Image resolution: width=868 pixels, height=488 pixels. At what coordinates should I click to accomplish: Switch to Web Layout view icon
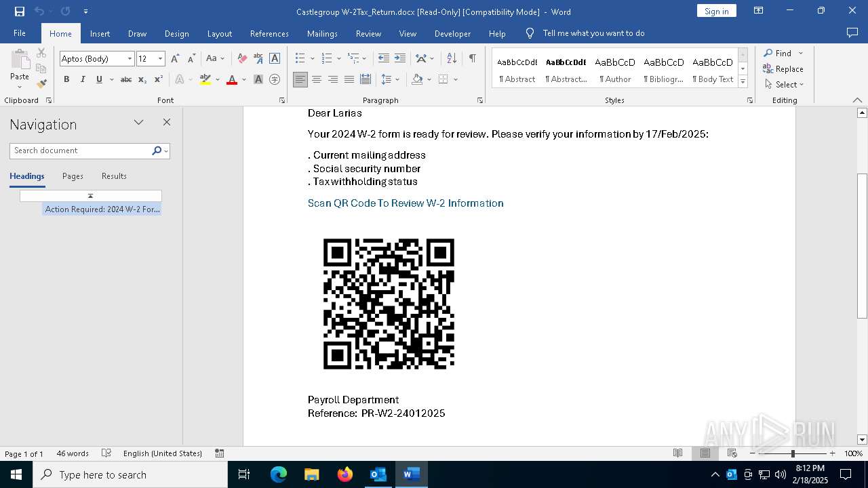click(x=732, y=453)
